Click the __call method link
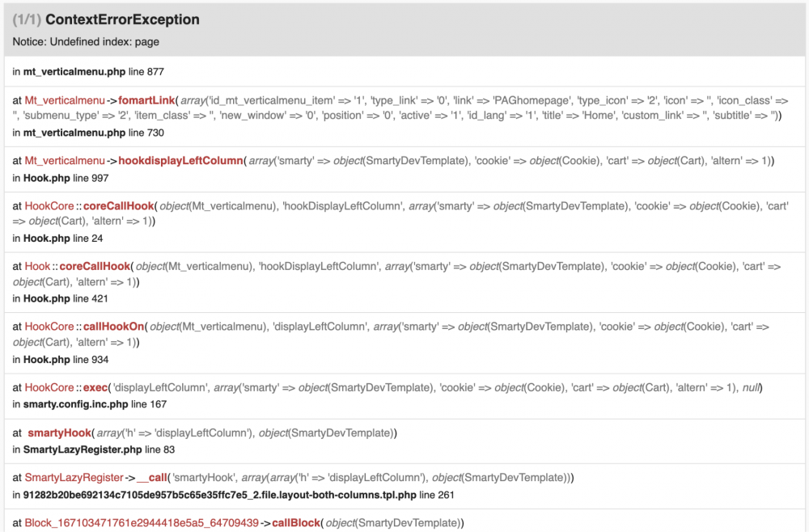 click(151, 477)
